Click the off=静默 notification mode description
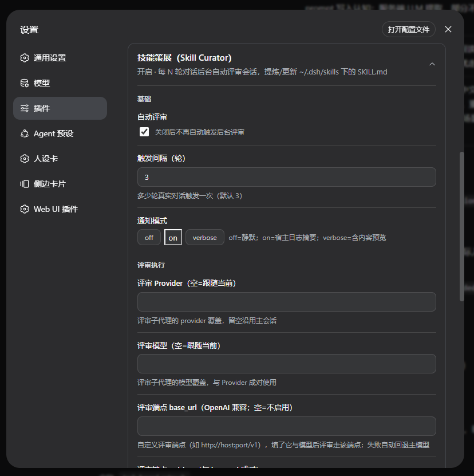The width and height of the screenshot is (474, 476). point(307,238)
